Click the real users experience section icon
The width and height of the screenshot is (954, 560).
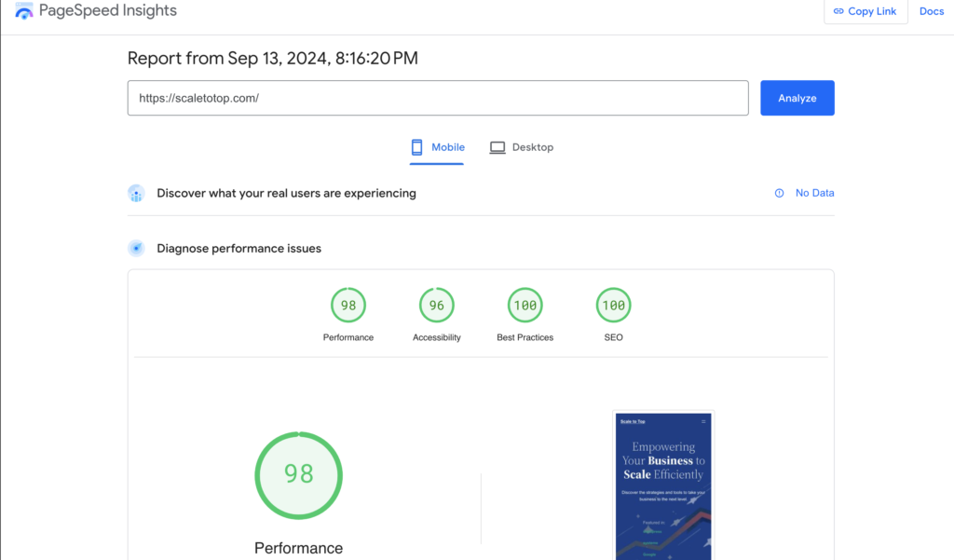137,194
